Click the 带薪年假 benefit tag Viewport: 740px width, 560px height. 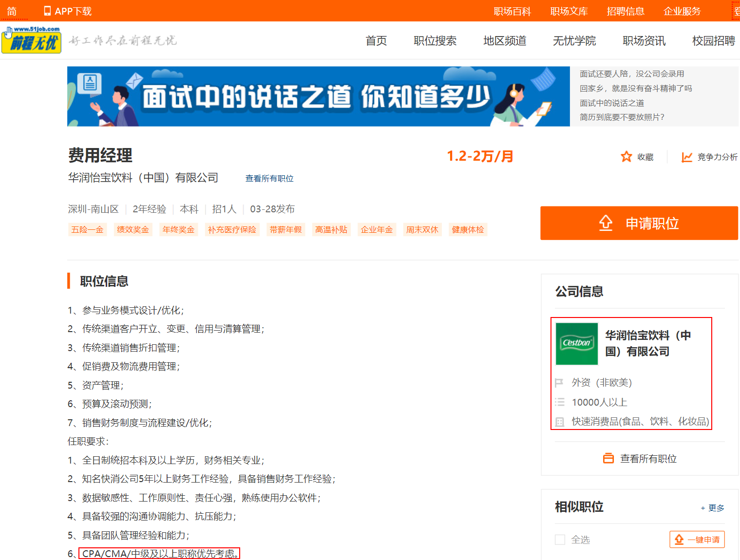tap(286, 229)
